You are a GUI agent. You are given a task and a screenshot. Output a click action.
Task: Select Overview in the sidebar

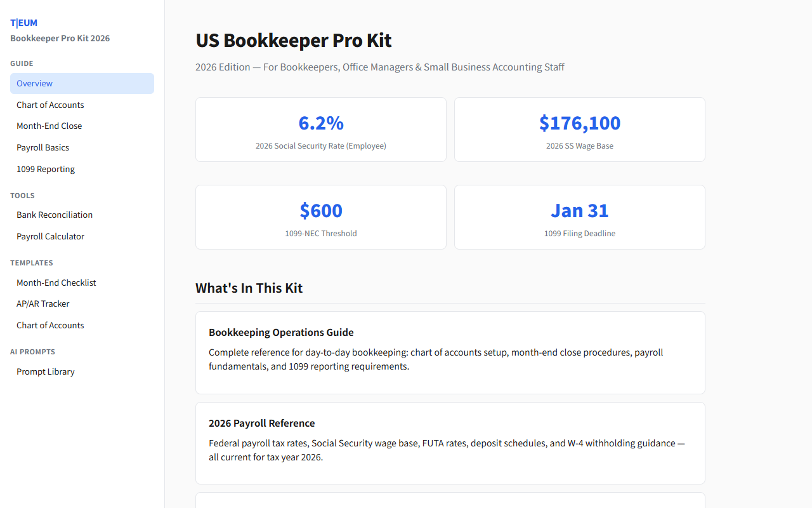tap(34, 83)
